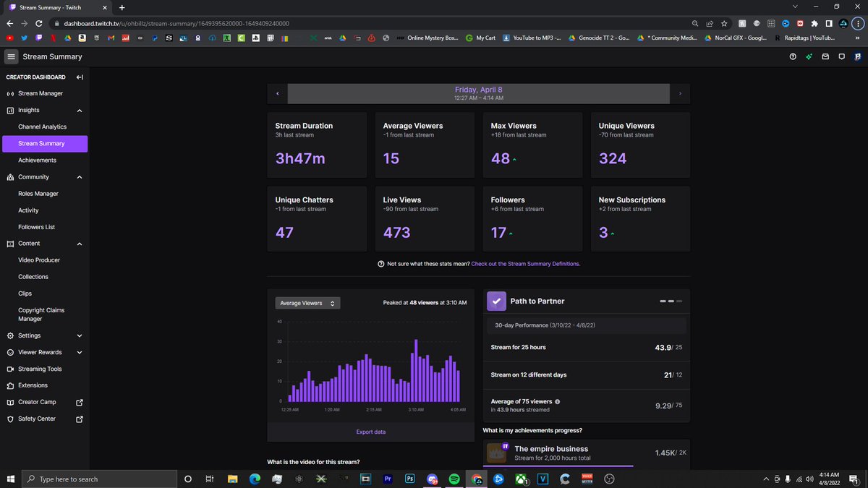
Task: Expand the Settings section in sidebar
Action: coord(80,335)
